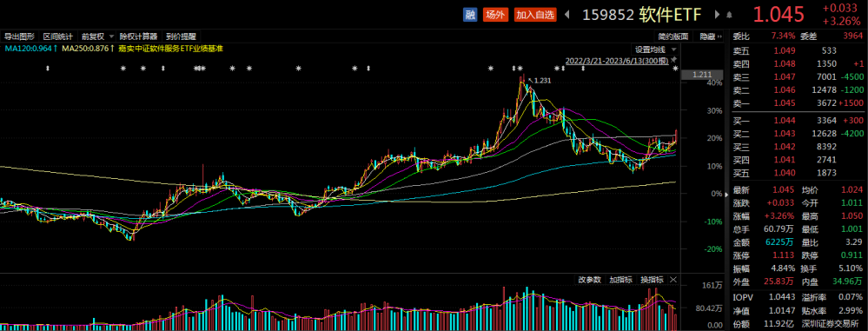868x331 pixels.
Task: Click the MA250:0.876 legend label
Action: click(88, 49)
